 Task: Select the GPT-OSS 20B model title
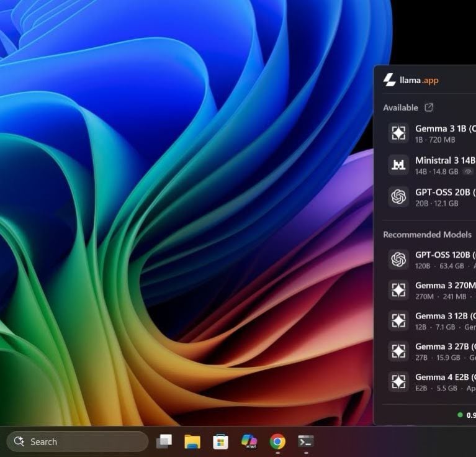[x=446, y=192]
